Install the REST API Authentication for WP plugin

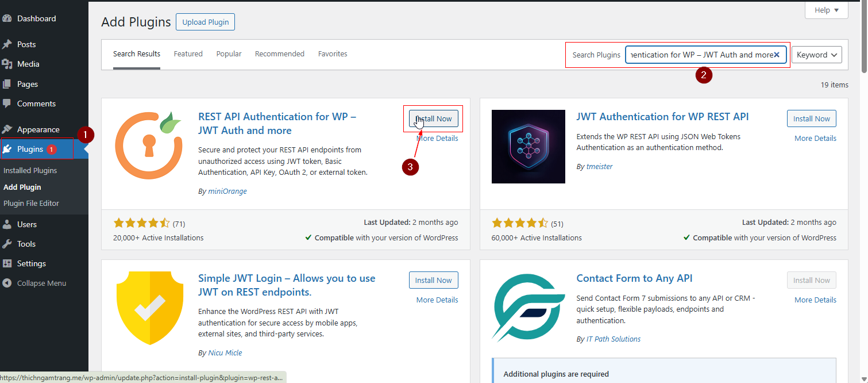(x=433, y=118)
